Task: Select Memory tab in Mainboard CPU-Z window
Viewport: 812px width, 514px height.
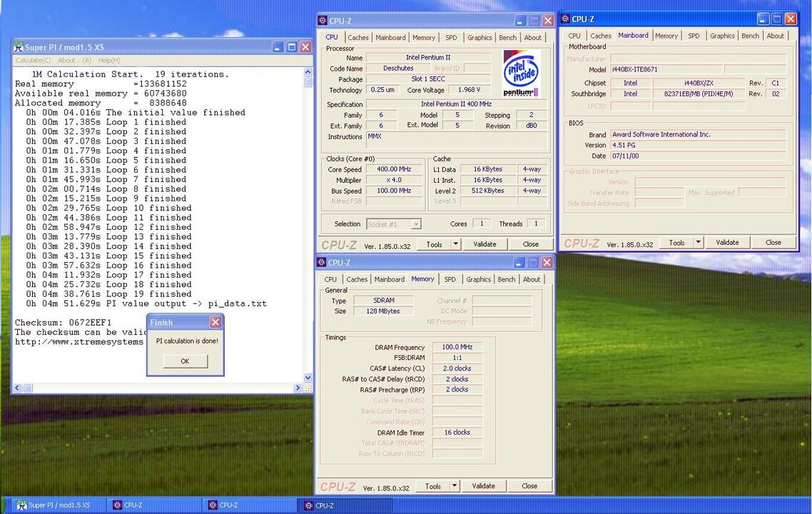Action: click(666, 36)
